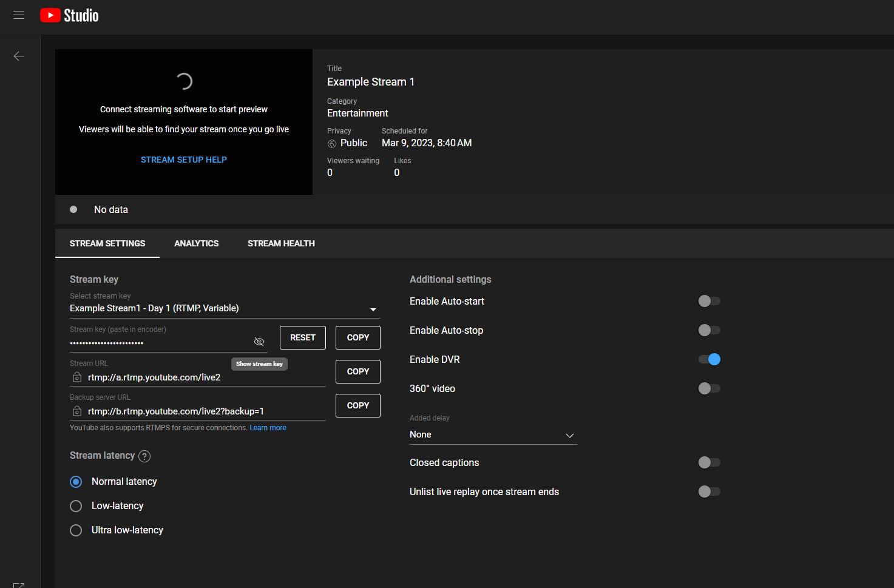Click the No data status dot
This screenshot has height=588, width=894.
pyautogui.click(x=73, y=209)
